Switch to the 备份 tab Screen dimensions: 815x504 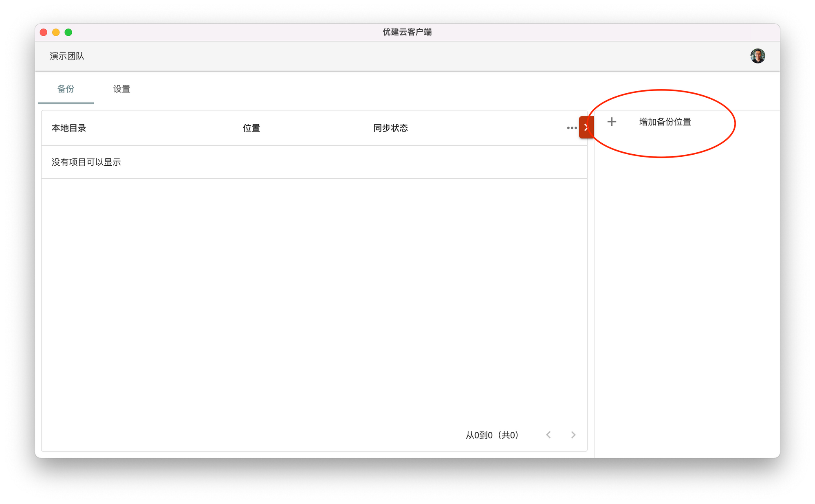66,89
